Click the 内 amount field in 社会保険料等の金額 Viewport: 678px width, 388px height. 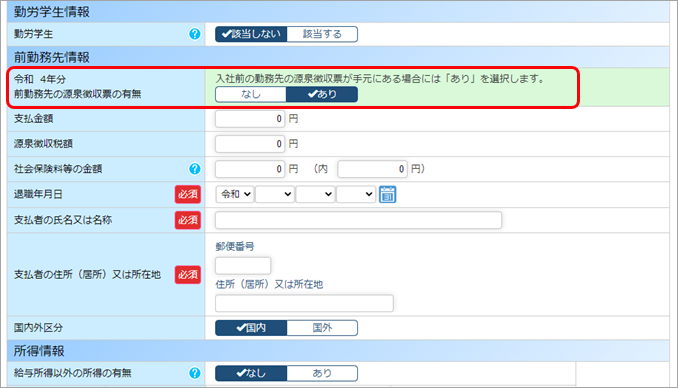point(372,169)
